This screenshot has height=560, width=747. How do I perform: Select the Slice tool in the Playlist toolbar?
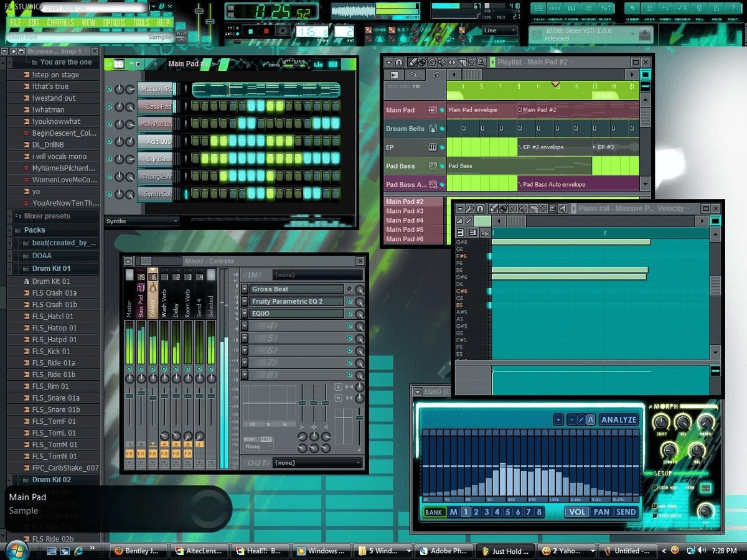point(461,62)
